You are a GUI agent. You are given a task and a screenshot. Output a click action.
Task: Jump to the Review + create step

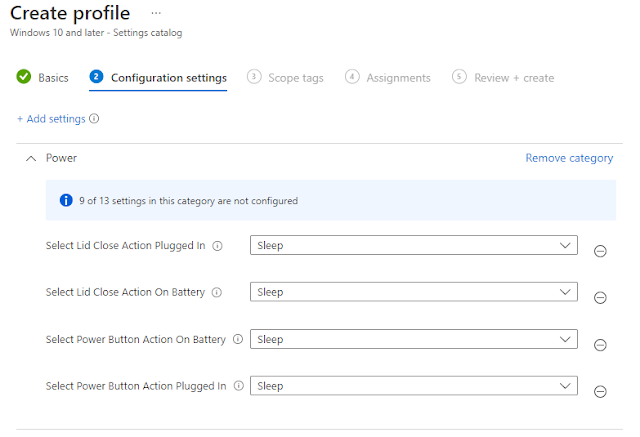503,78
